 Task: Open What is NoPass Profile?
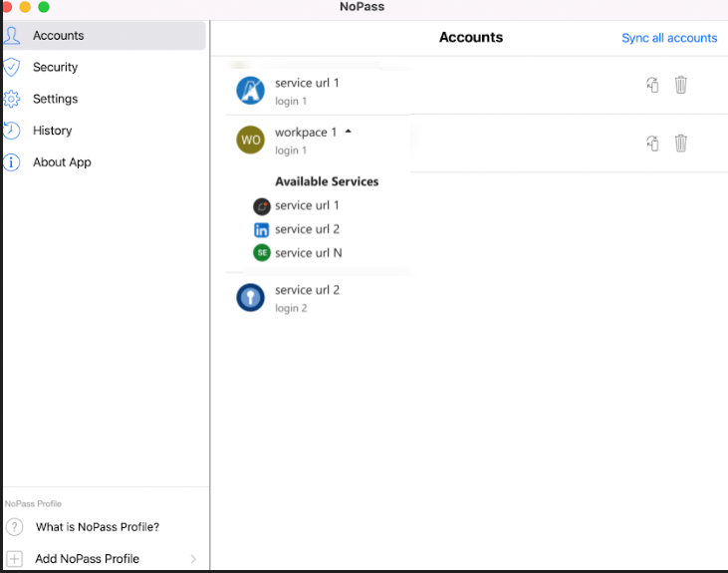pos(98,527)
